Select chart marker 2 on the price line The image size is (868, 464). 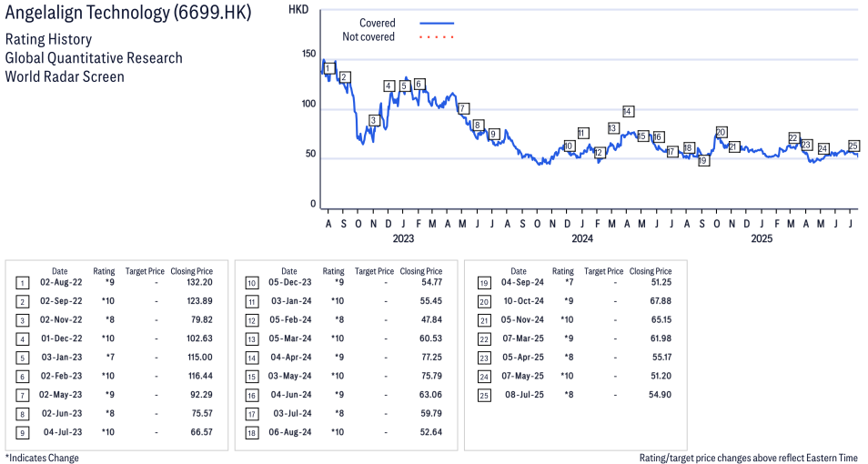point(344,77)
